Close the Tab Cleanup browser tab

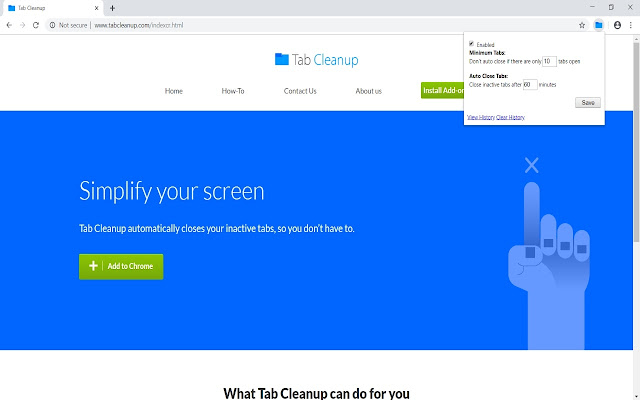(97, 8)
